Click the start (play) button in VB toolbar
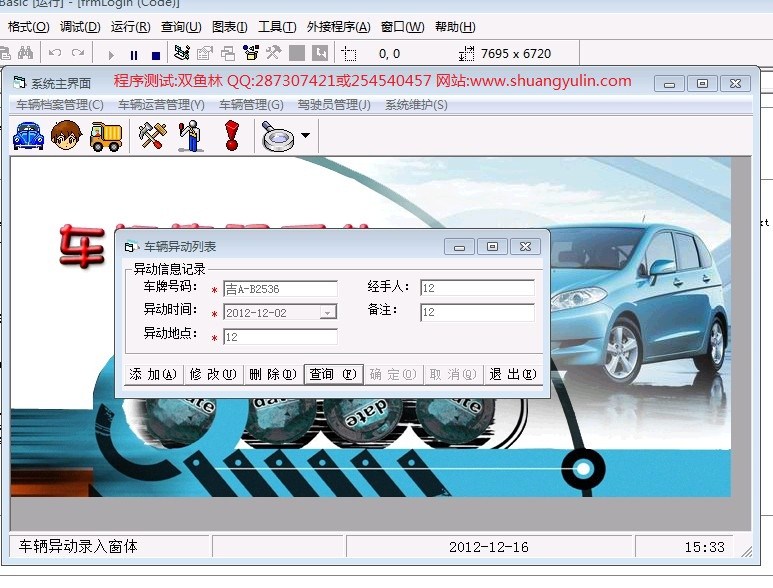The height and width of the screenshot is (588, 773). point(111,55)
